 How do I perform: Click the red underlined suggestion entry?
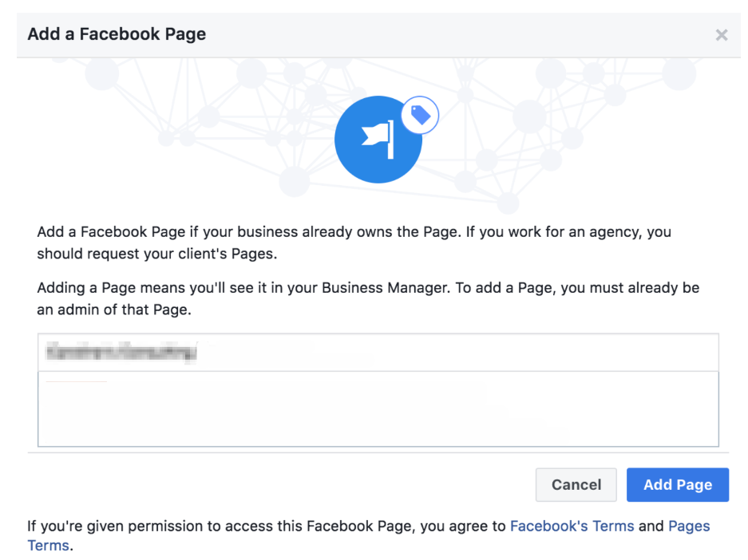77,382
